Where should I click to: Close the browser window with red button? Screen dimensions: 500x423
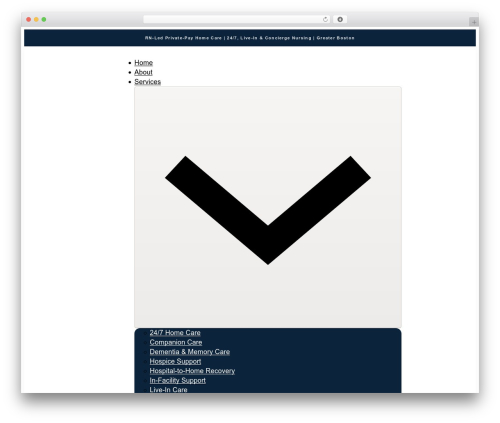point(29,19)
